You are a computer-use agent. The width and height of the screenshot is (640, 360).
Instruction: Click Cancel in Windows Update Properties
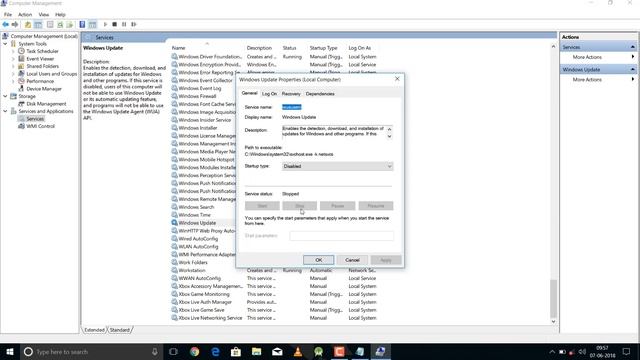coord(352,260)
